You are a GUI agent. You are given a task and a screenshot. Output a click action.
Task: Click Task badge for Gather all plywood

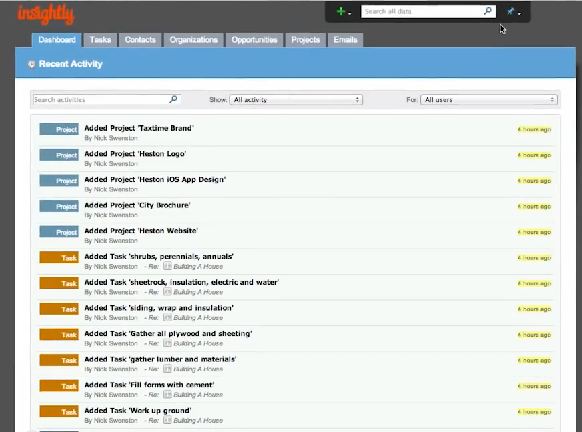tap(59, 334)
